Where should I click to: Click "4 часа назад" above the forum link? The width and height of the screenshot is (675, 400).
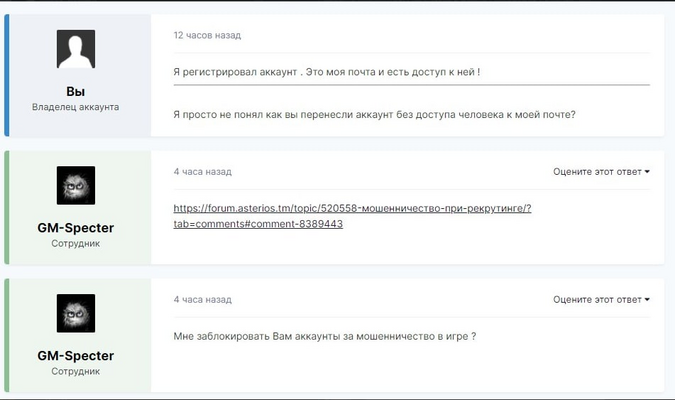tap(203, 172)
